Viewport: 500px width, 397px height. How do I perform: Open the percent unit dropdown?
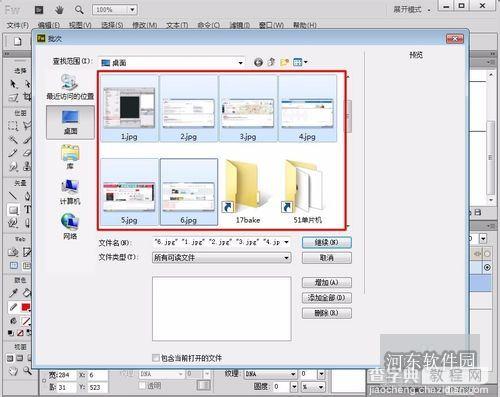click(321, 387)
